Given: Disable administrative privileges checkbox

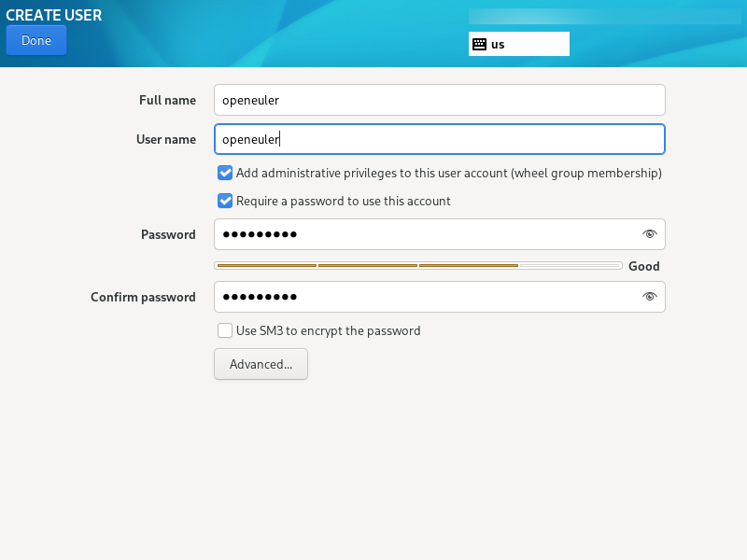Looking at the screenshot, I should (225, 173).
